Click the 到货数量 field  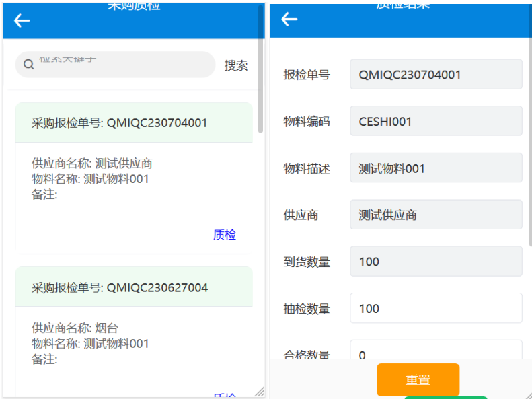435,262
